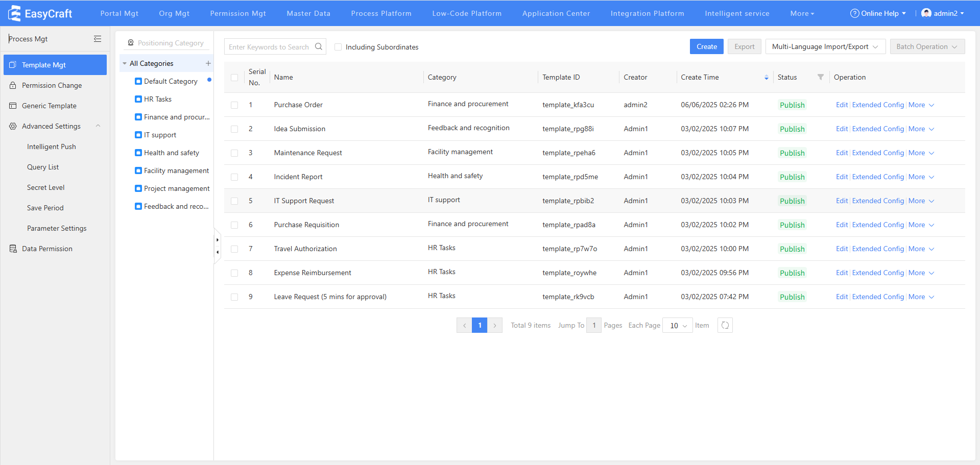The height and width of the screenshot is (465, 980).
Task: Click the search magnifier icon
Action: tap(319, 46)
